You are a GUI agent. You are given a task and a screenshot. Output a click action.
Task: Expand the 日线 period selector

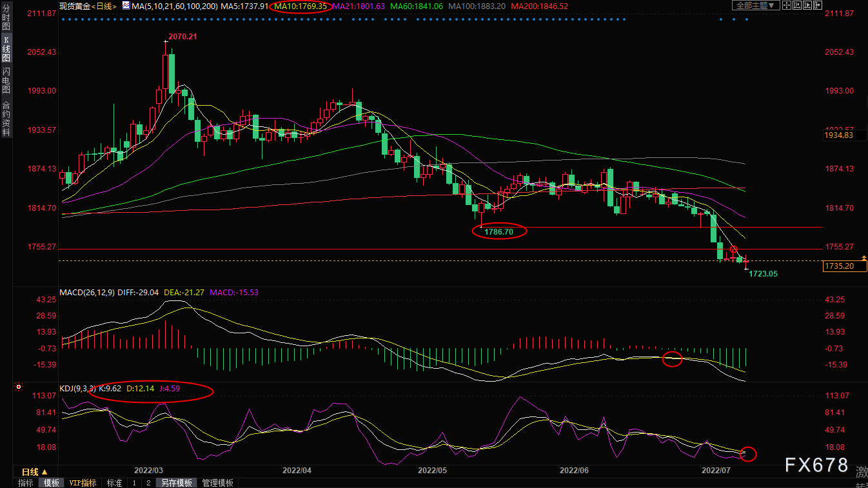pos(30,472)
